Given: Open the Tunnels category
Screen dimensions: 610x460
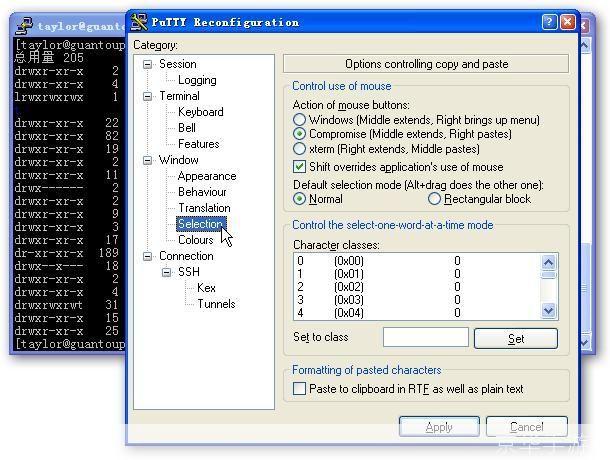Looking at the screenshot, I should click(x=216, y=304).
